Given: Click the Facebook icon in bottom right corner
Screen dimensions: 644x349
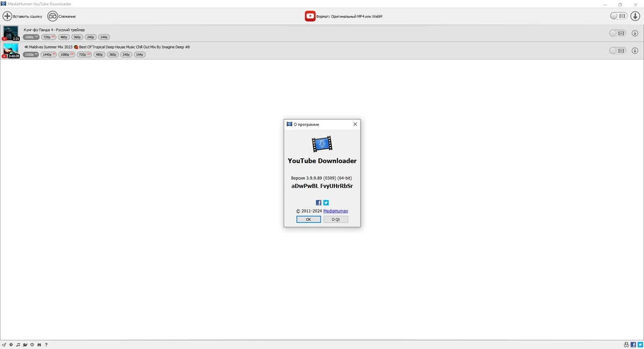Looking at the screenshot, I should (x=633, y=345).
